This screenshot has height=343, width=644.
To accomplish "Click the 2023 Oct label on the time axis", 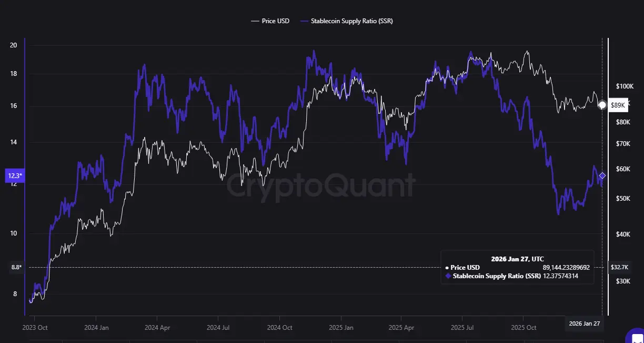I will click(35, 327).
